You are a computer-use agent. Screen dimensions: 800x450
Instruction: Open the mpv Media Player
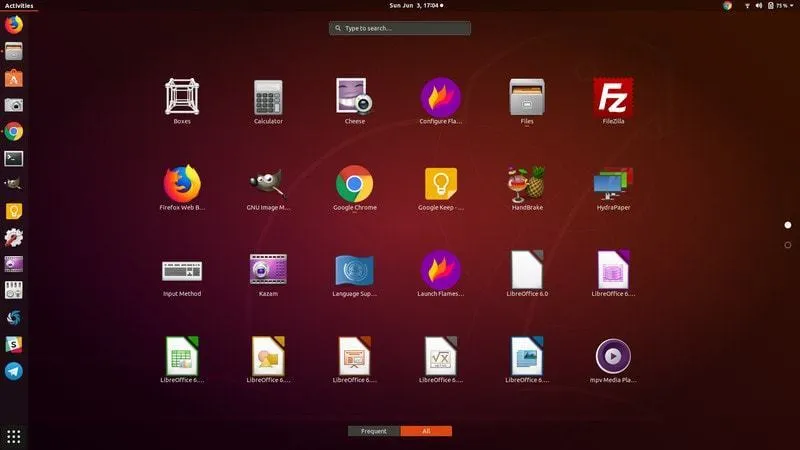coord(613,356)
